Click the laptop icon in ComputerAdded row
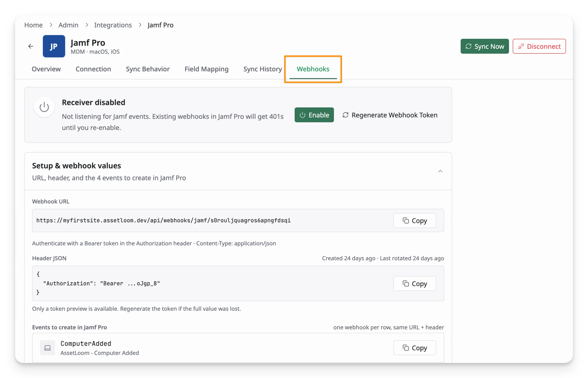 pos(47,348)
